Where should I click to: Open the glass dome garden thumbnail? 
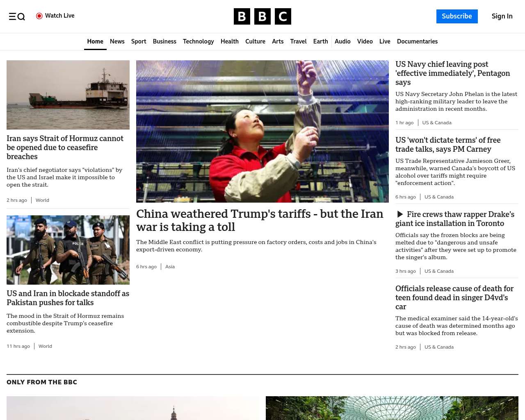(x=392, y=408)
